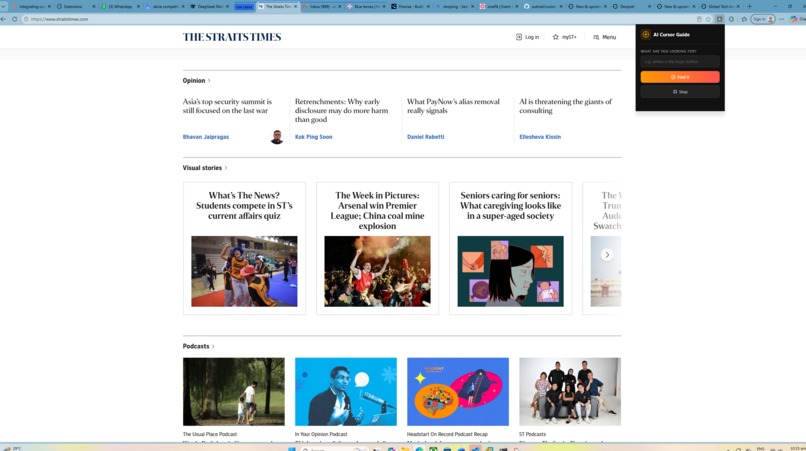Click In Your Opinion Podcast label
This screenshot has width=806, height=451.
tap(321, 435)
